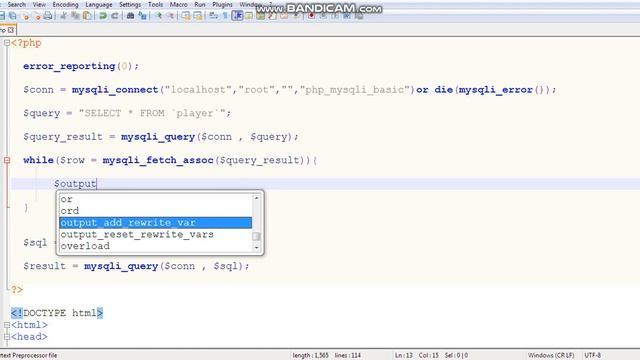Click the 'Ln : 13' status bar entry

click(x=403, y=356)
